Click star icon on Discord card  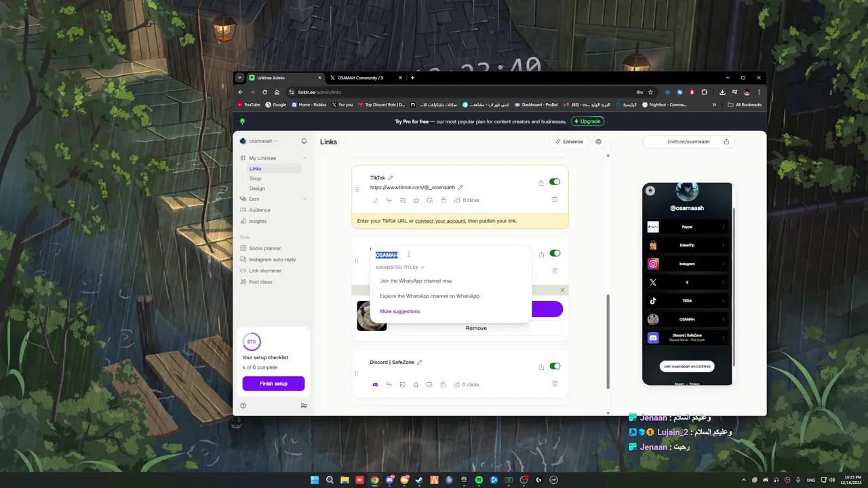pyautogui.click(x=416, y=384)
